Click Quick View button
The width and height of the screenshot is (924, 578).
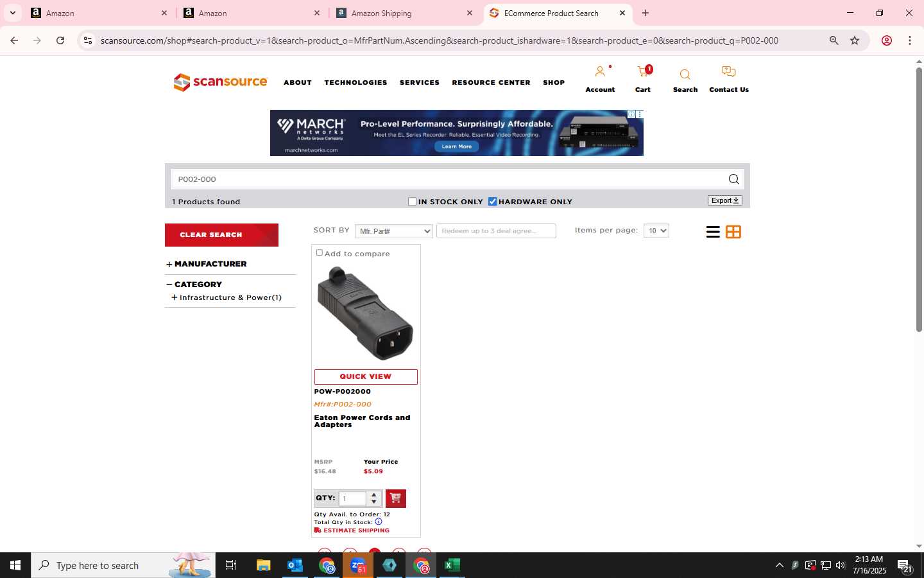[366, 377]
